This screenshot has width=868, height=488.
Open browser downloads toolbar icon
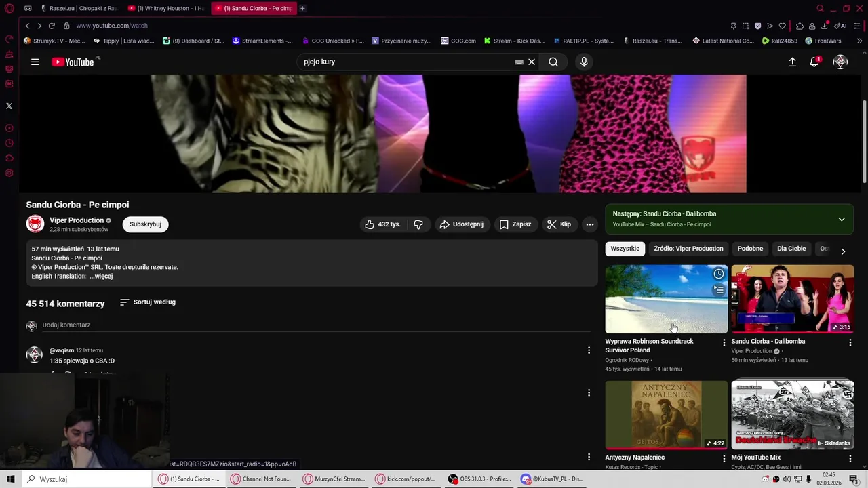pyautogui.click(x=825, y=26)
